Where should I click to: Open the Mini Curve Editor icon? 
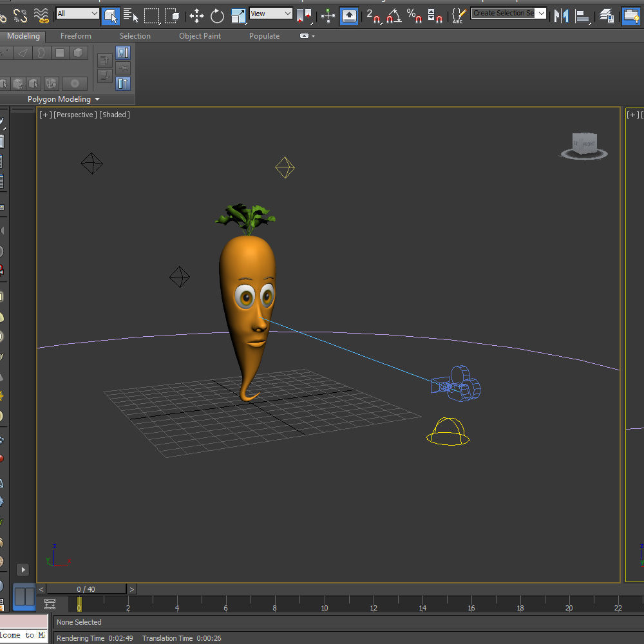tap(50, 603)
